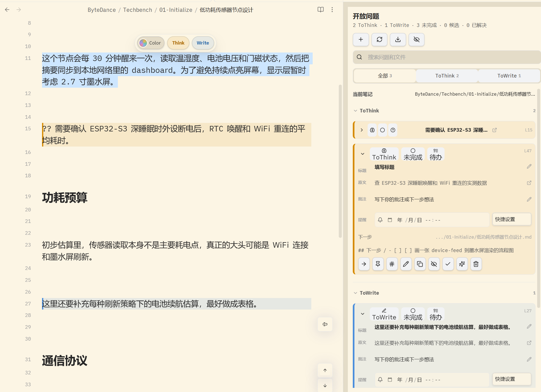Image resolution: width=541 pixels, height=392 pixels.
Task: Open 快捷设置 in ToWrite card reminder
Action: [512, 379]
